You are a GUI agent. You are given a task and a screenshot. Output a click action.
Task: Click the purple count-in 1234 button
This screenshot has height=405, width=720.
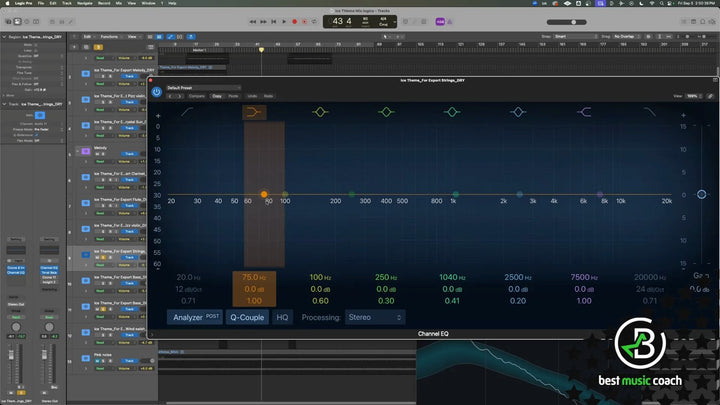click(x=440, y=22)
